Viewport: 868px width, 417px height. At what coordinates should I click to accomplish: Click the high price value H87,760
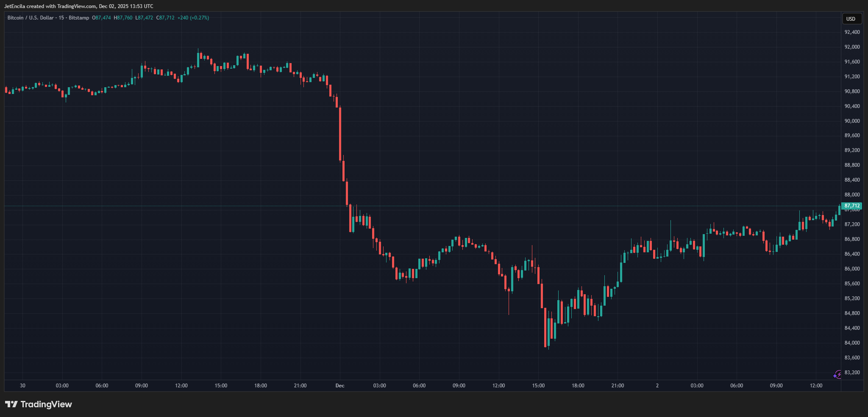pyautogui.click(x=123, y=18)
